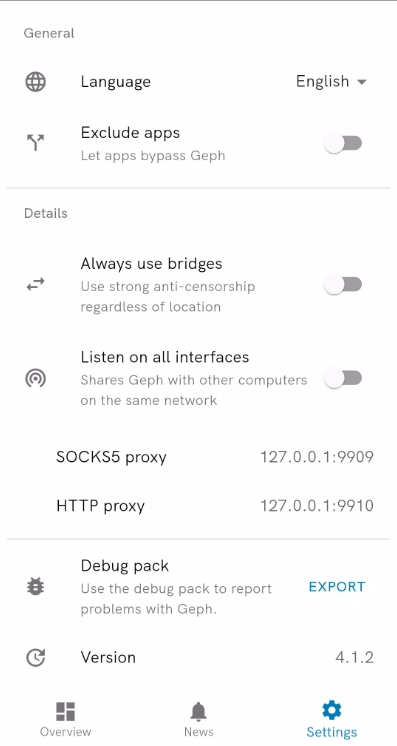Viewport: 397px width, 746px height.
Task: Switch to the Overview tab label
Action: pos(66,732)
